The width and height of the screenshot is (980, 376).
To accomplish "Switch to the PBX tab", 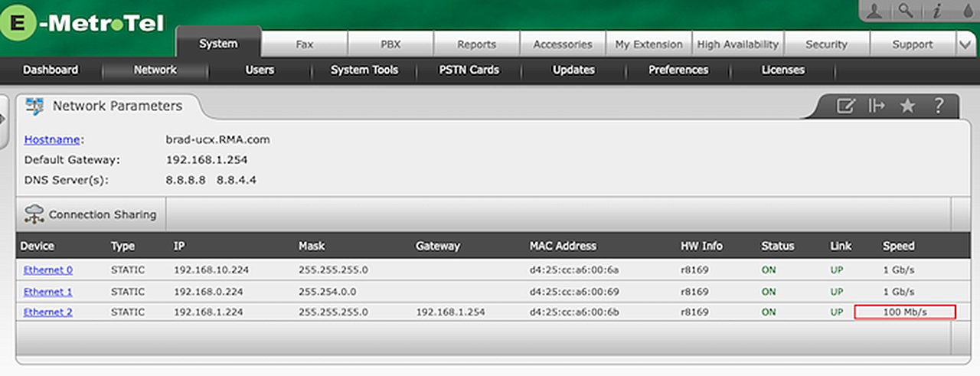I will (390, 44).
